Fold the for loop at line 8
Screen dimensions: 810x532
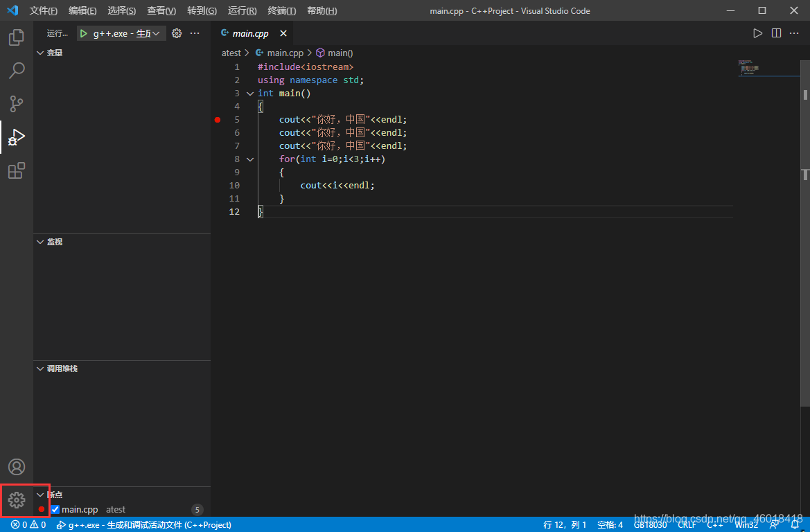click(x=250, y=159)
